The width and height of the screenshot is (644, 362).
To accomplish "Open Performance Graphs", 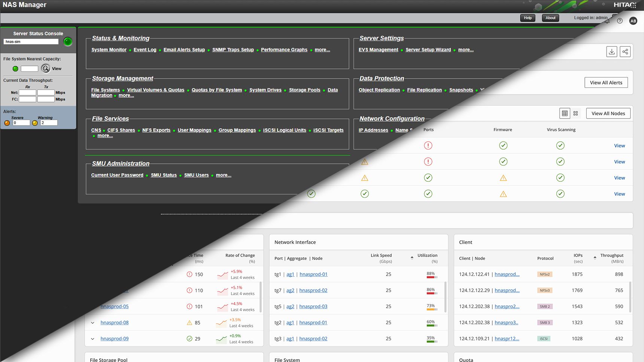I will tap(284, 50).
